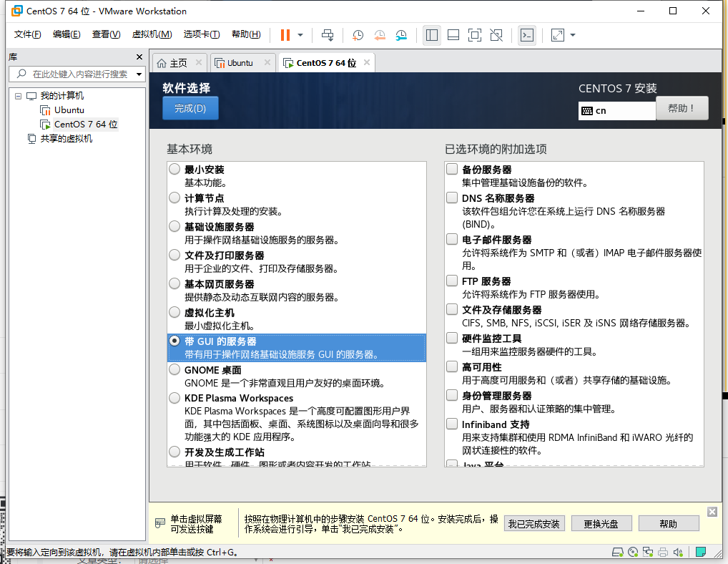The image size is (728, 564).
Task: Collapse the 我的计算机 tree node
Action: coord(18,96)
